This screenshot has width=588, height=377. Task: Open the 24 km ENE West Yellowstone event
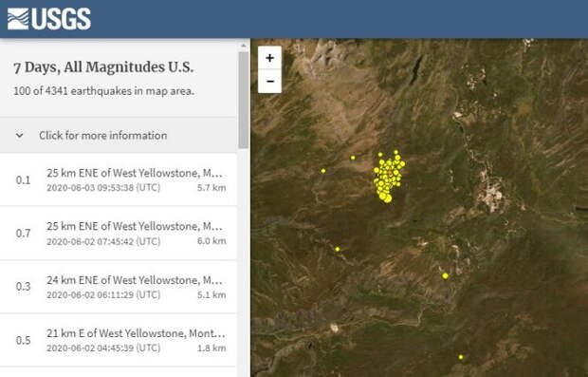(x=119, y=287)
